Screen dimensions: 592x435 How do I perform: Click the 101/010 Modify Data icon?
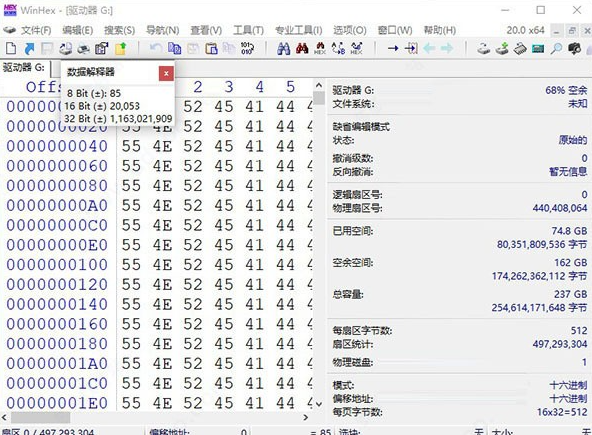pos(247,48)
